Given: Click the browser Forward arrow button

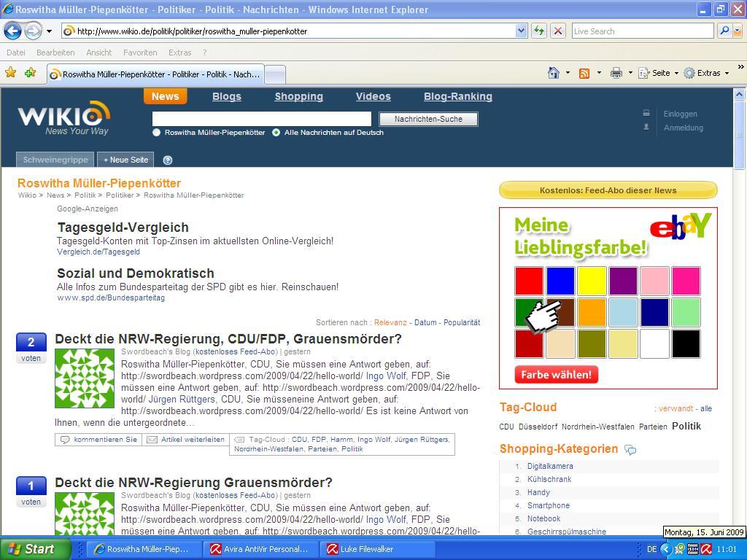Looking at the screenshot, I should point(33,31).
